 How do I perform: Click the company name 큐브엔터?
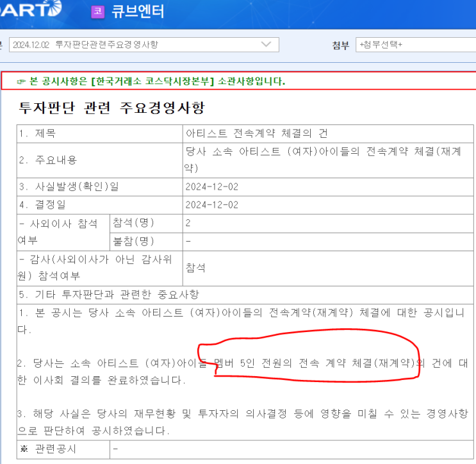pyautogui.click(x=138, y=12)
